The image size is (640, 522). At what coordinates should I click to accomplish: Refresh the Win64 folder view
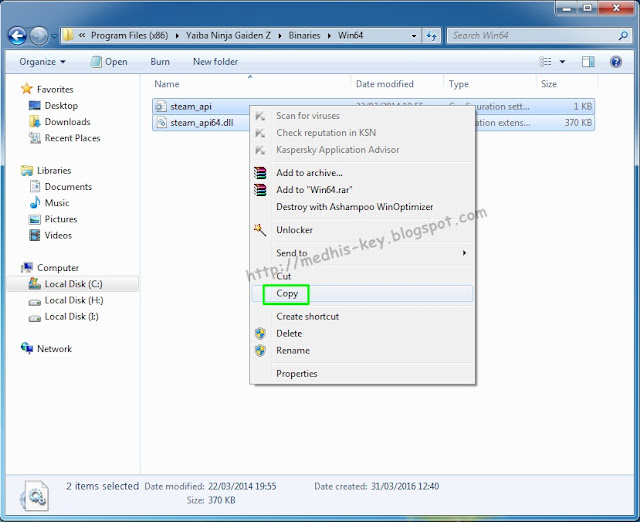[431, 36]
